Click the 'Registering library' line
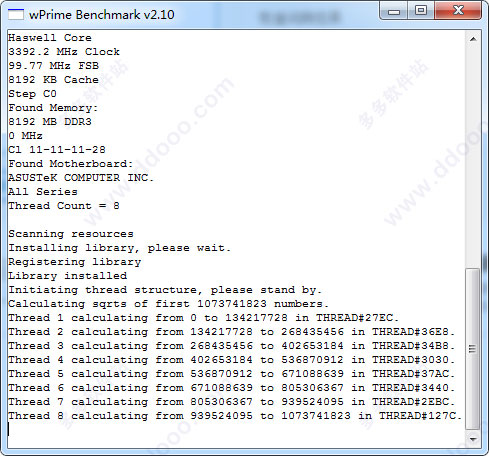 point(74,262)
